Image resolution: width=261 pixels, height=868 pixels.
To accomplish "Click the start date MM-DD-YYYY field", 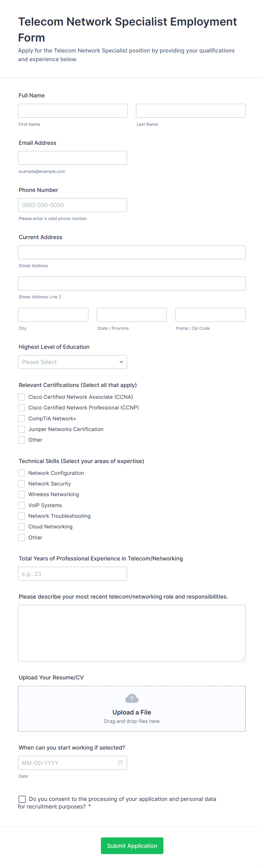I will [x=67, y=763].
